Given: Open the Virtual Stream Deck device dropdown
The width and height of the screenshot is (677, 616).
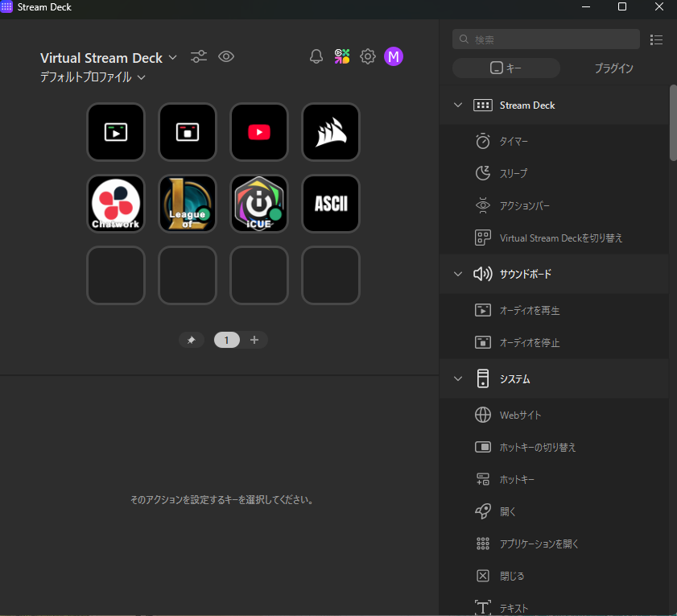Looking at the screenshot, I should 109,58.
